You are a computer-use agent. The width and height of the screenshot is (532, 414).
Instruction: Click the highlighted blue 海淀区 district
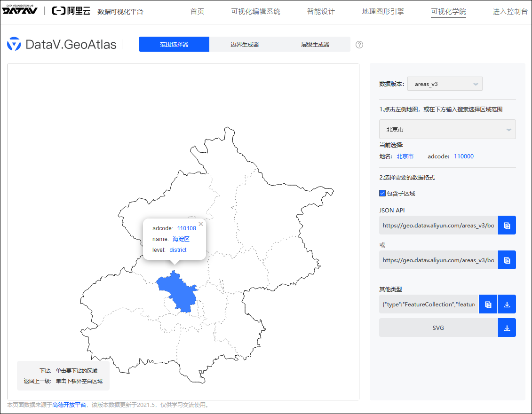click(178, 293)
